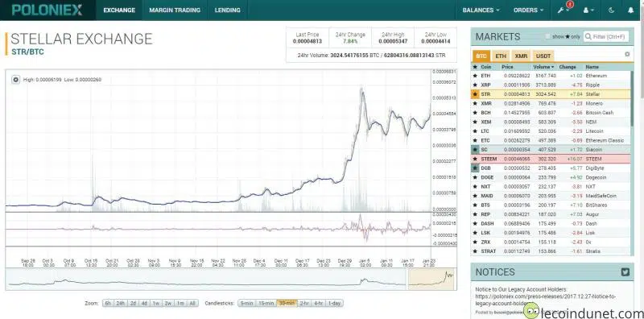
Task: Click the markets settings gear icon
Action: click(627, 54)
